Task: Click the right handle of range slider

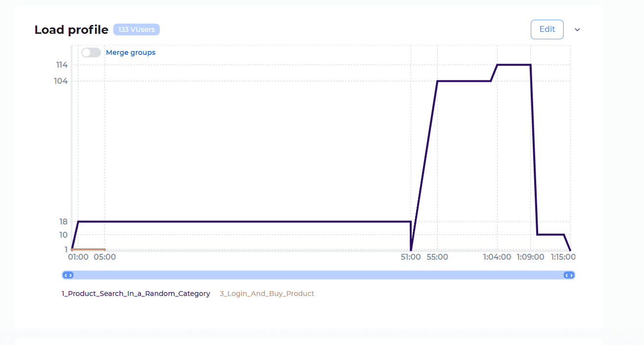Action: click(x=569, y=275)
